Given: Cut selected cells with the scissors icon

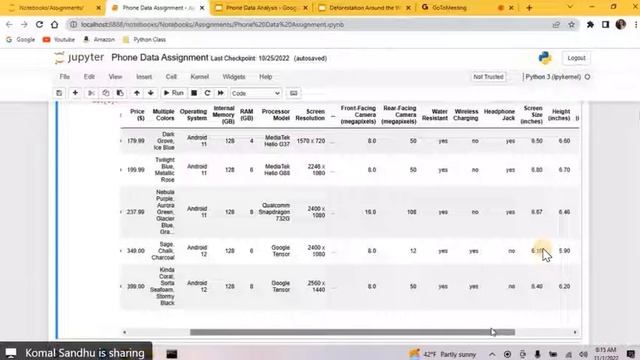Looking at the screenshot, I should click(91, 93).
